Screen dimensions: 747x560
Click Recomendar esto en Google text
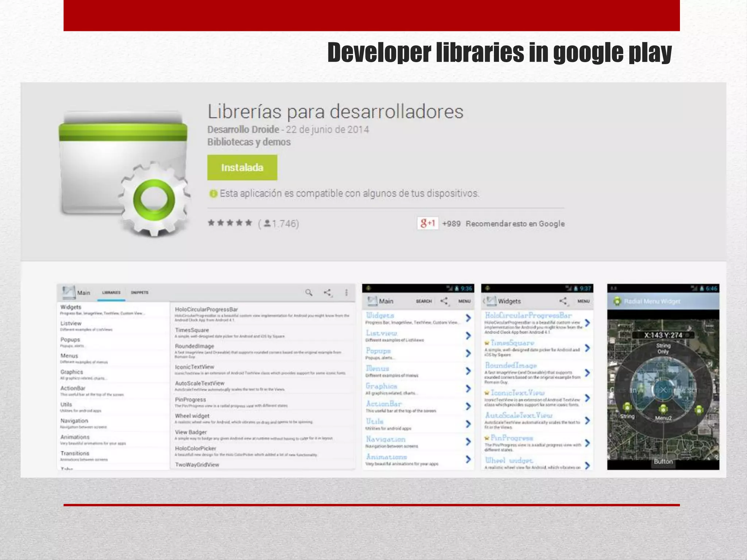coord(515,223)
